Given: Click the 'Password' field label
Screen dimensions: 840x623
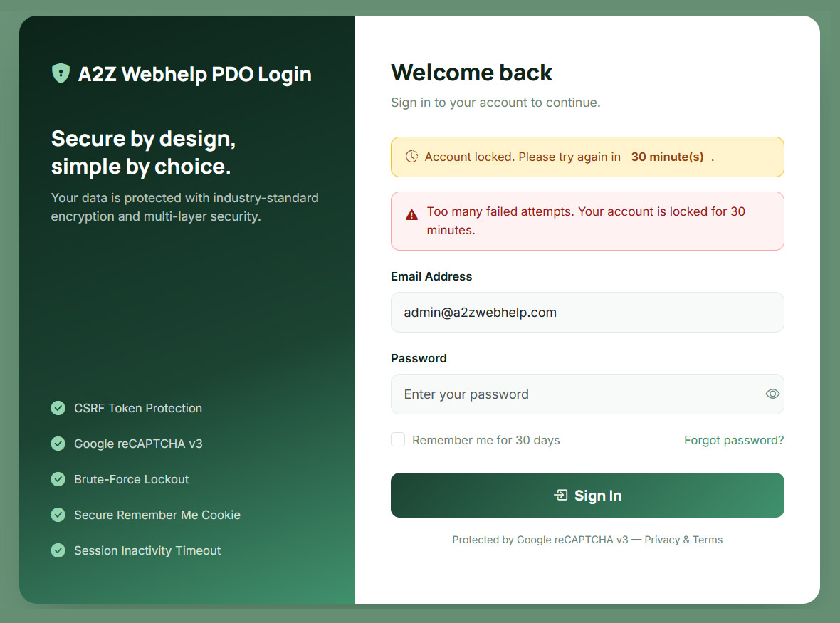Looking at the screenshot, I should click(419, 358).
